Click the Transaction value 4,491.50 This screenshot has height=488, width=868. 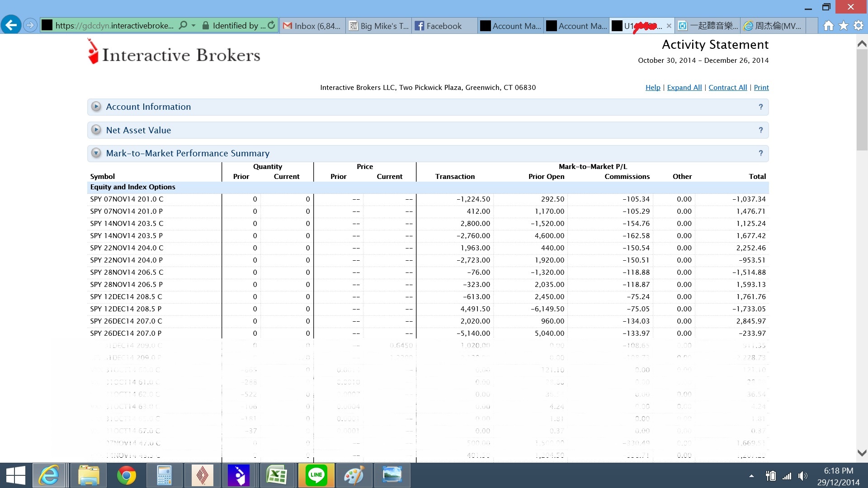point(475,309)
